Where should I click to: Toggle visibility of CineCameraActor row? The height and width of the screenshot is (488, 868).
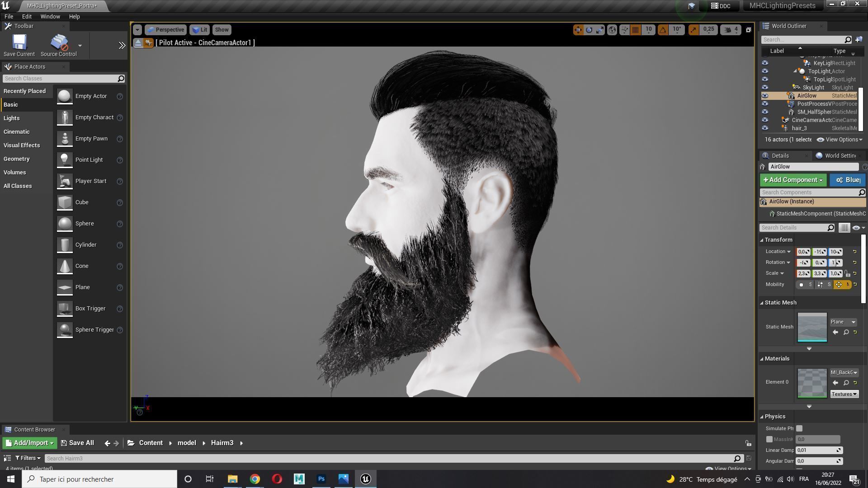pos(765,120)
